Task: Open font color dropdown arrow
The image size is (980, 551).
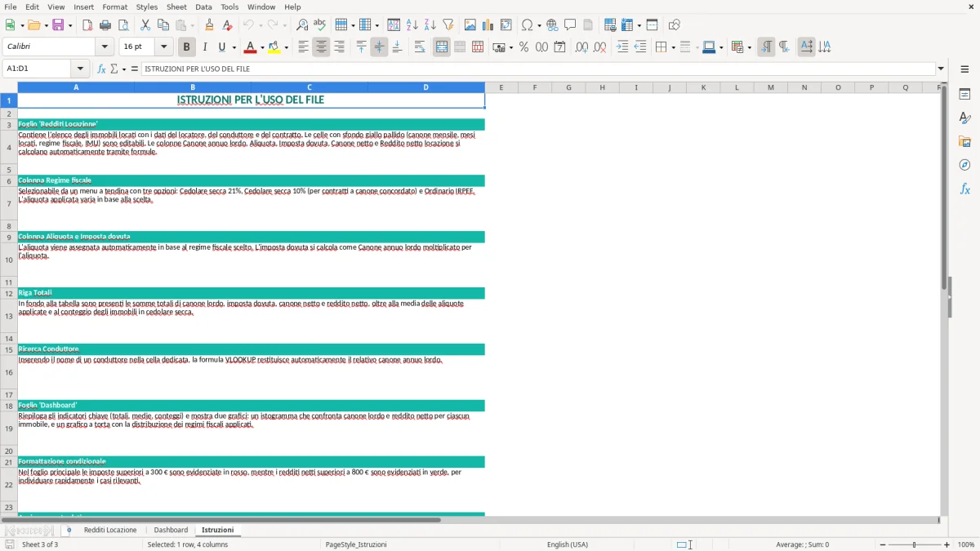Action: point(261,47)
